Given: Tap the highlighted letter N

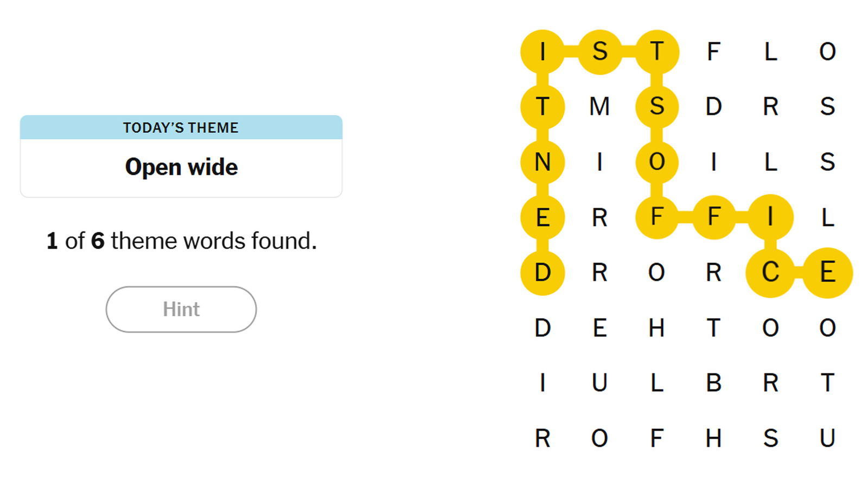Looking at the screenshot, I should tap(542, 162).
